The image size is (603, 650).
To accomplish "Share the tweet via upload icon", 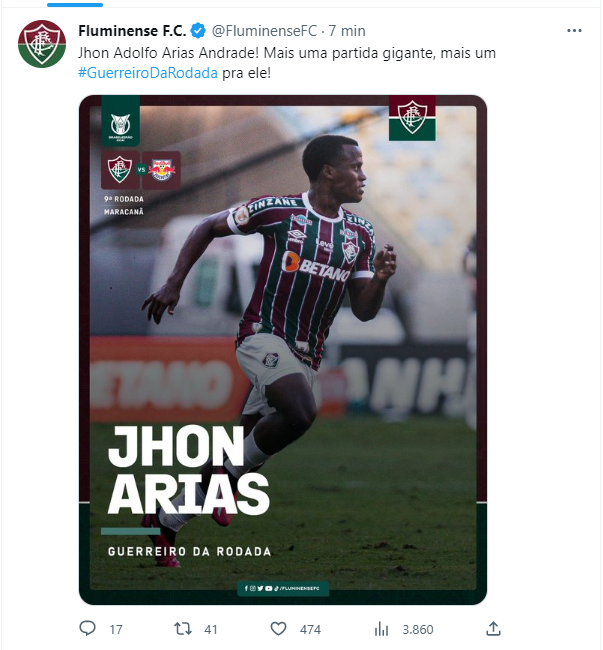I will point(493,628).
